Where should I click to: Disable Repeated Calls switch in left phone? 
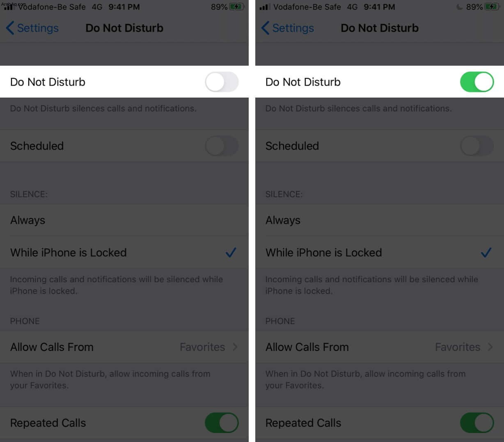(222, 423)
